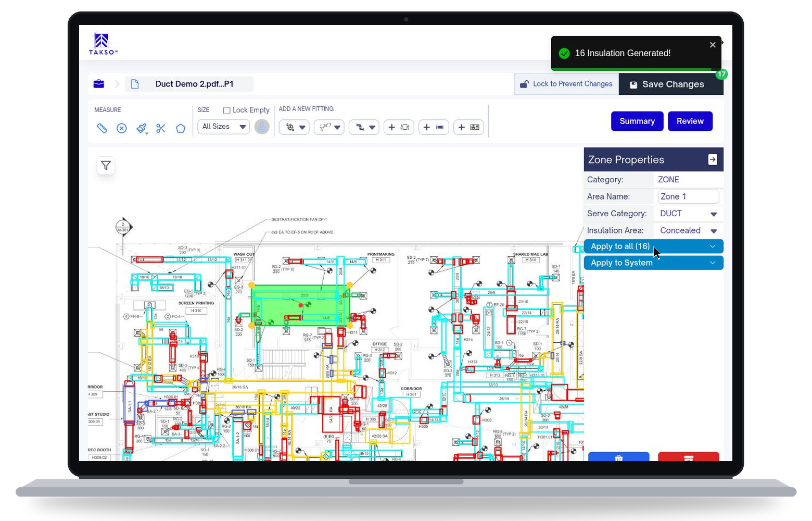Screen dimensions: 812x521
Task: Open the second fitting type dropdown
Action: pyautogui.click(x=329, y=127)
